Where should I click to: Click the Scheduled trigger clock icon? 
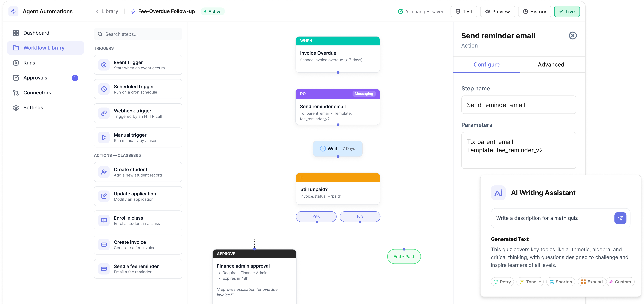click(x=104, y=89)
